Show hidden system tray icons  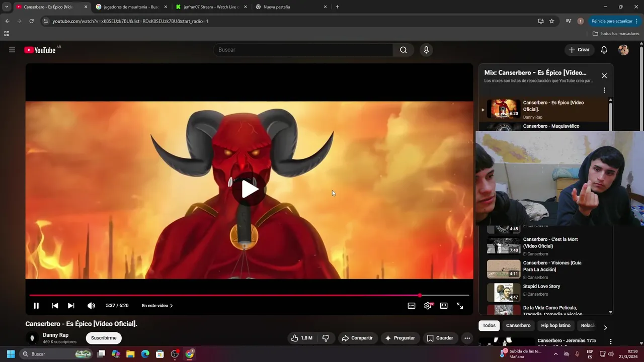[x=555, y=354]
